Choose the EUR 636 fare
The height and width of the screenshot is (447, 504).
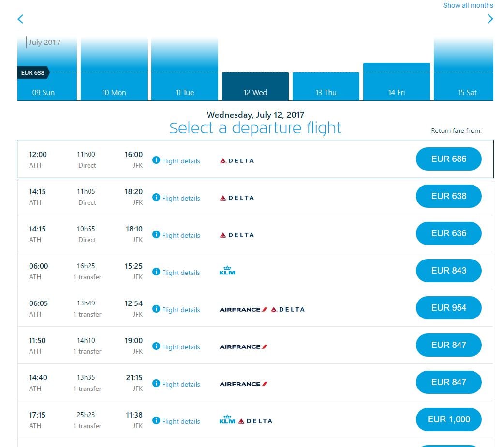point(449,233)
